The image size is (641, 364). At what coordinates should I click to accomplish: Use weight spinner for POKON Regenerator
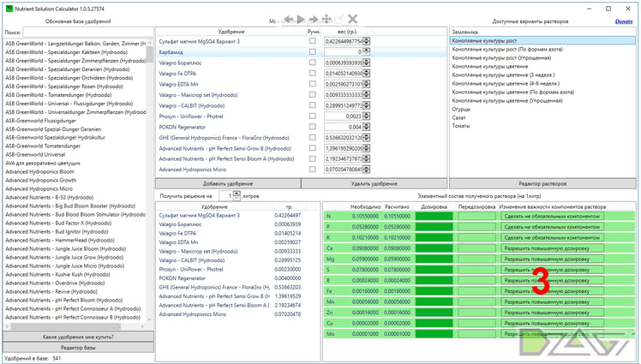click(x=366, y=127)
